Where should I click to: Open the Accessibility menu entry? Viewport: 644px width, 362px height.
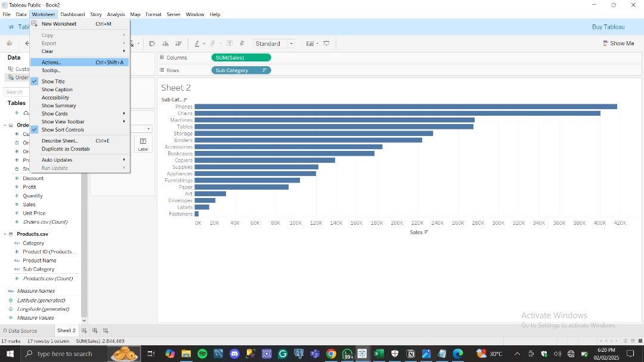(x=80, y=98)
